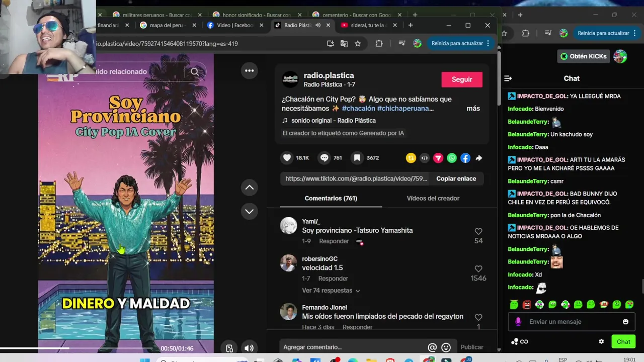Mute the video with the speaker icon
Screen dimensions: 644x362
pos(249,348)
